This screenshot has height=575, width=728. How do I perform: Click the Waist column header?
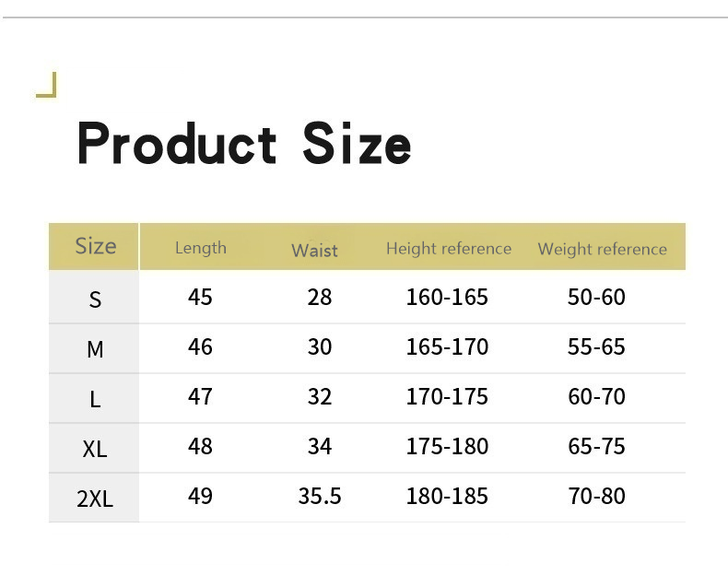click(314, 250)
